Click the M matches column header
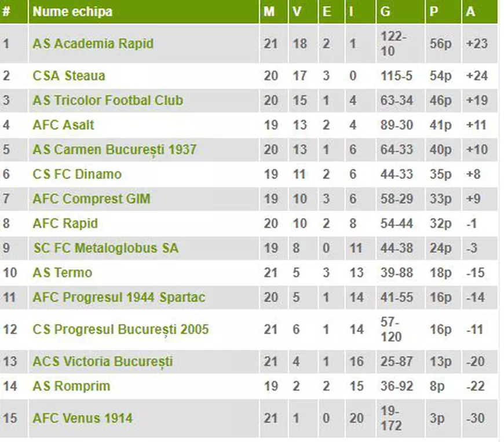Viewport: 504px width, 442px height. (269, 12)
